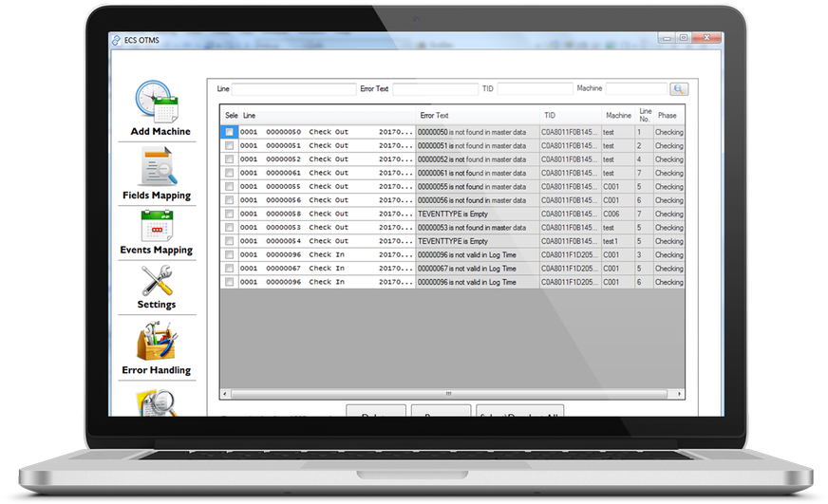Open the Add Machine clock icon

(157, 102)
